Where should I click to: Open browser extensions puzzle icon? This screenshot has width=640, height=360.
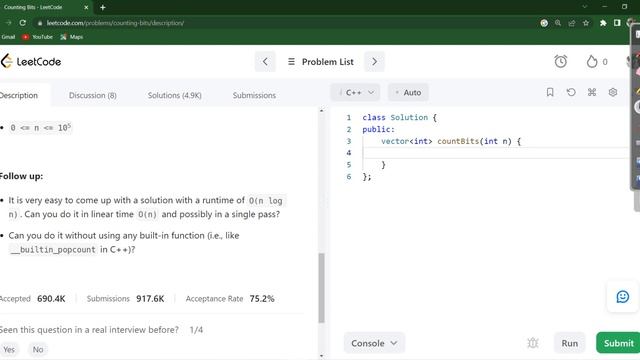(x=603, y=23)
